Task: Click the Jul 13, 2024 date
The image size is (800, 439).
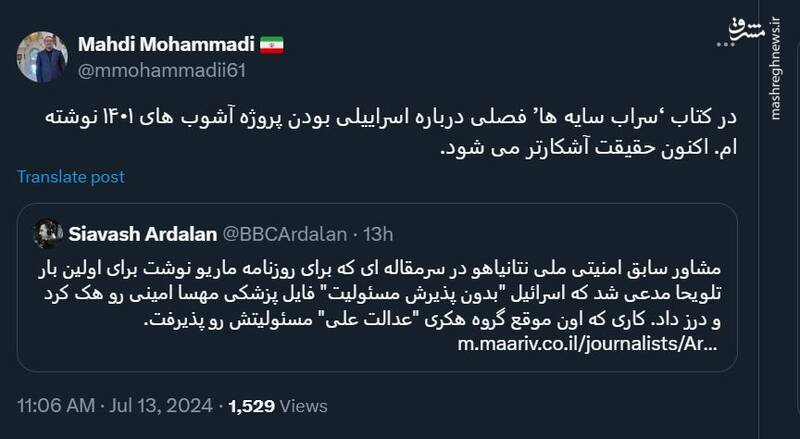Action: [x=165, y=406]
